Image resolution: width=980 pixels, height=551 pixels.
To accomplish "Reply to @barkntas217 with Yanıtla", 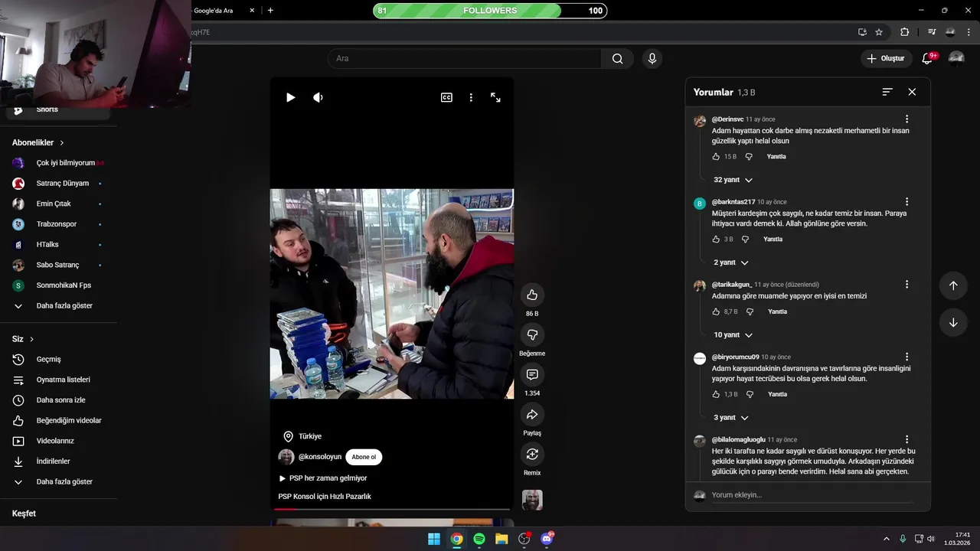I will click(773, 239).
